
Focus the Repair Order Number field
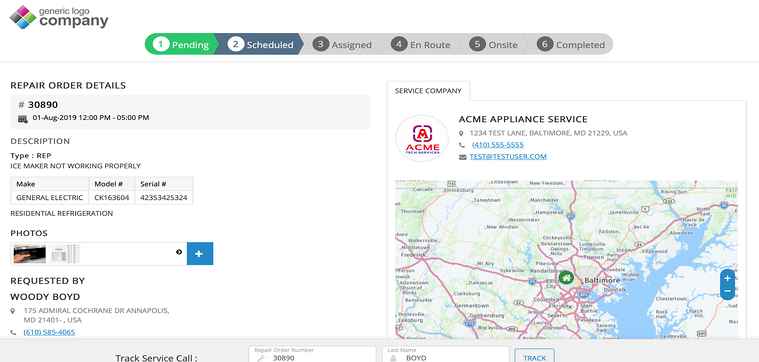[312, 355]
